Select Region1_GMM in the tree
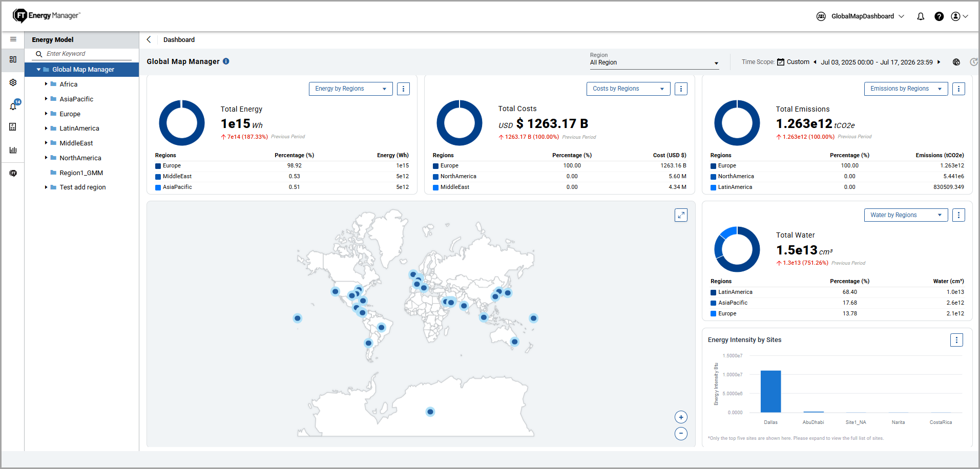 click(x=81, y=173)
